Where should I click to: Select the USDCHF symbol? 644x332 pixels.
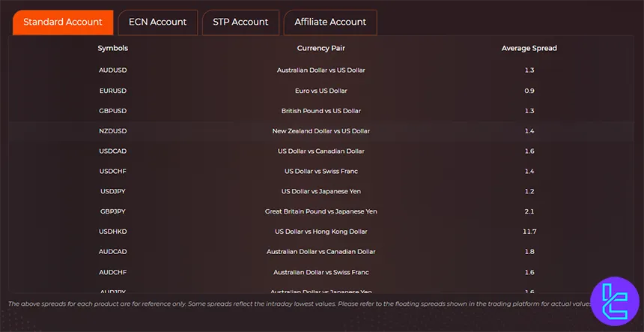(x=112, y=172)
